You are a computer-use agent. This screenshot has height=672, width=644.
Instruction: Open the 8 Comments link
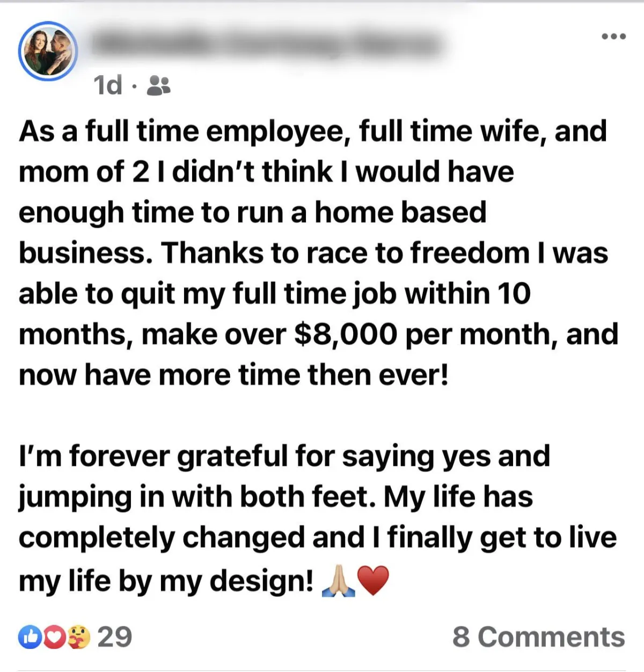tap(538, 637)
